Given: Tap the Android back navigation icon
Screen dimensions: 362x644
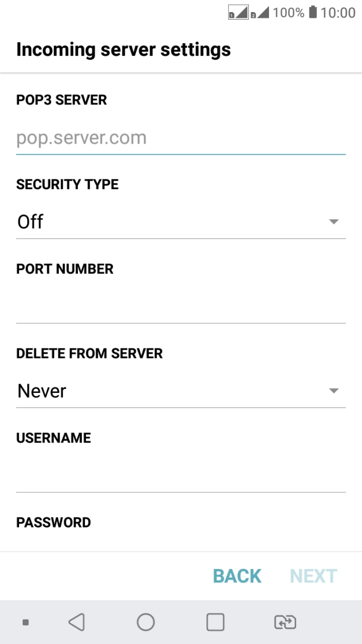Looking at the screenshot, I should [x=76, y=621].
